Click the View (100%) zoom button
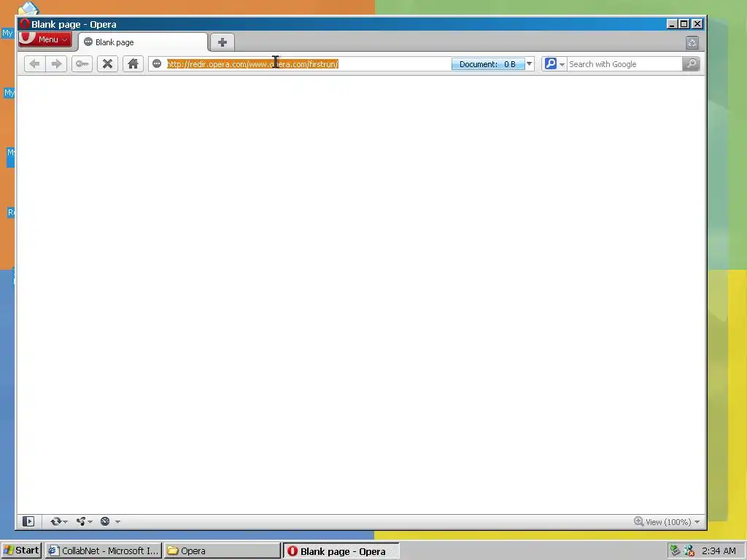The height and width of the screenshot is (560, 747). tap(662, 522)
